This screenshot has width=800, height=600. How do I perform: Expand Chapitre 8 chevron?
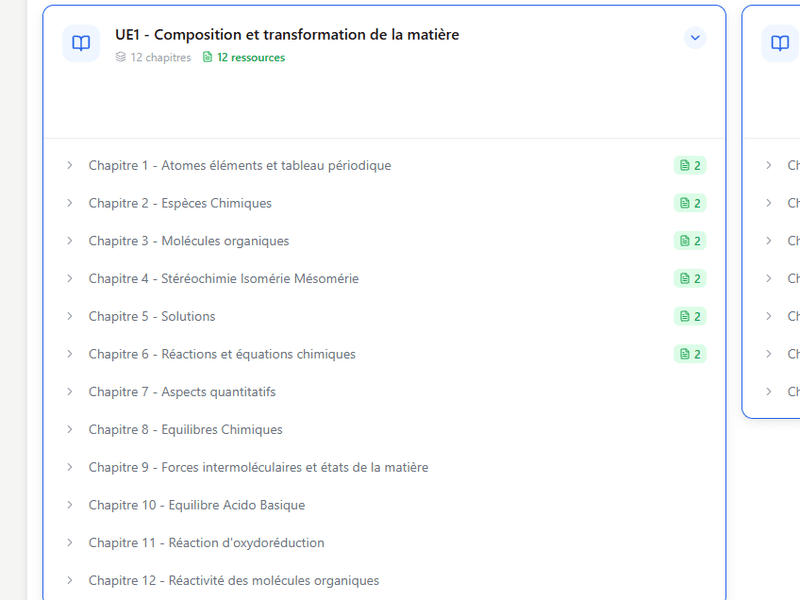pyautogui.click(x=70, y=430)
